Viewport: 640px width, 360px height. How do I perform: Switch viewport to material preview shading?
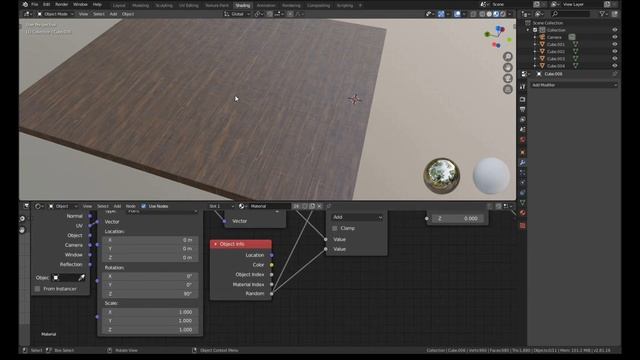(496, 14)
